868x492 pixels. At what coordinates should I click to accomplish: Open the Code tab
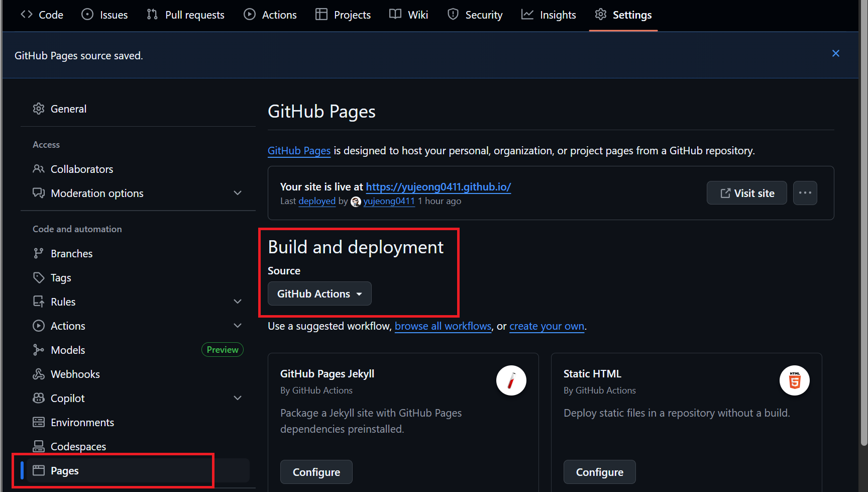pyautogui.click(x=42, y=15)
